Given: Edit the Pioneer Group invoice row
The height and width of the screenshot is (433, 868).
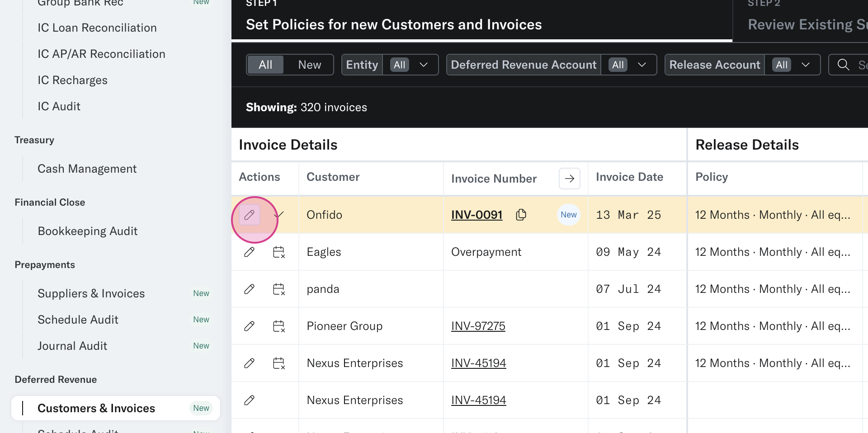Looking at the screenshot, I should tap(249, 326).
